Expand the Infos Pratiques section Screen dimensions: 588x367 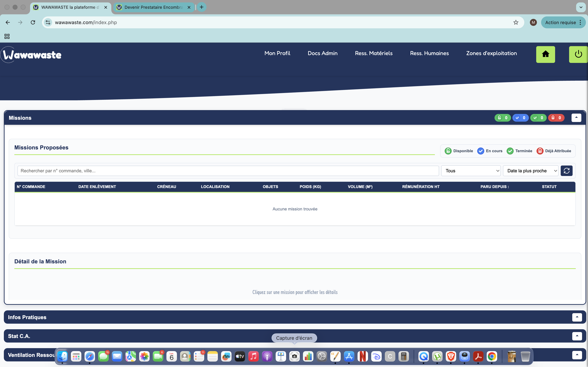(577, 317)
